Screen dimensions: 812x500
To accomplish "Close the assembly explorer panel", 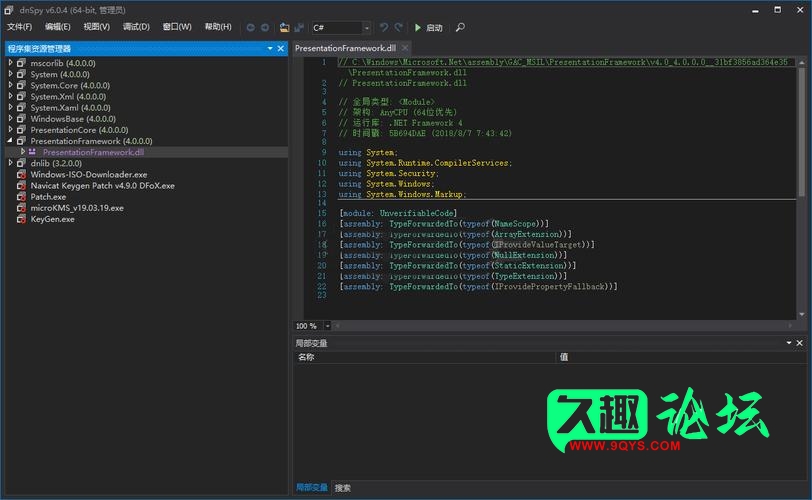I will 281,48.
